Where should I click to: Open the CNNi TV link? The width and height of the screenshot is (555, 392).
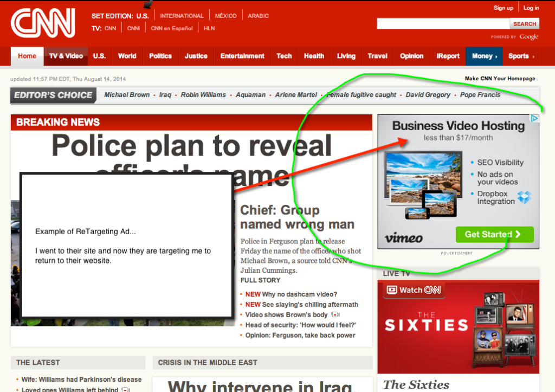coord(133,28)
